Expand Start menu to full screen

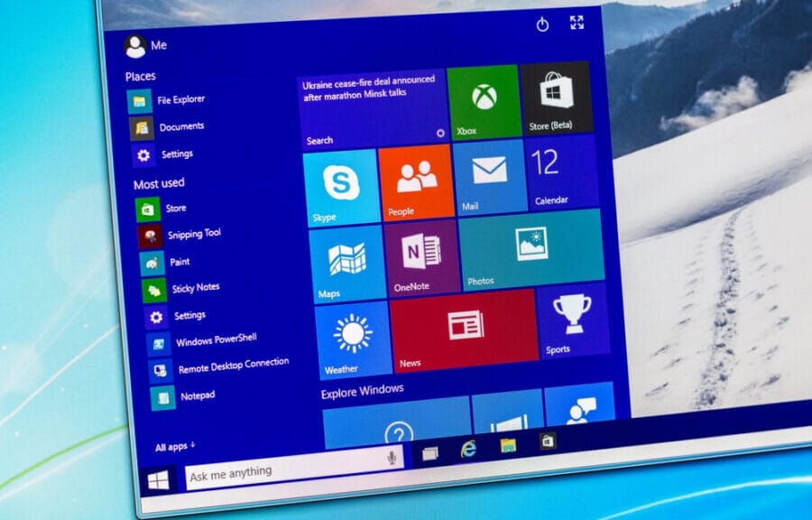tap(577, 23)
